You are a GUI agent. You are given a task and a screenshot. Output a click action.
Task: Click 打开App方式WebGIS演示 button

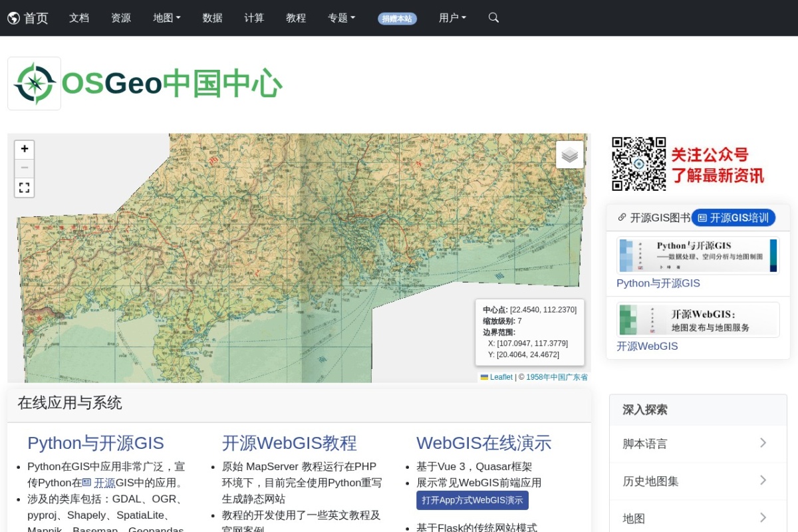[473, 500]
